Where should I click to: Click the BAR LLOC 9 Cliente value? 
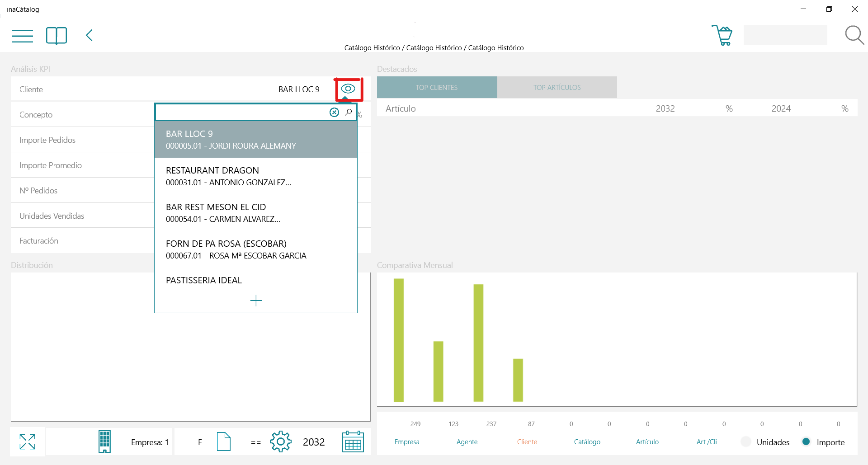(x=299, y=89)
